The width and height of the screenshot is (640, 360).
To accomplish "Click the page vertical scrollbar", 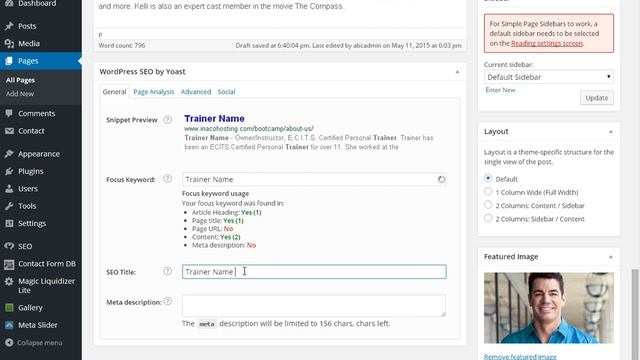I will point(635,314).
